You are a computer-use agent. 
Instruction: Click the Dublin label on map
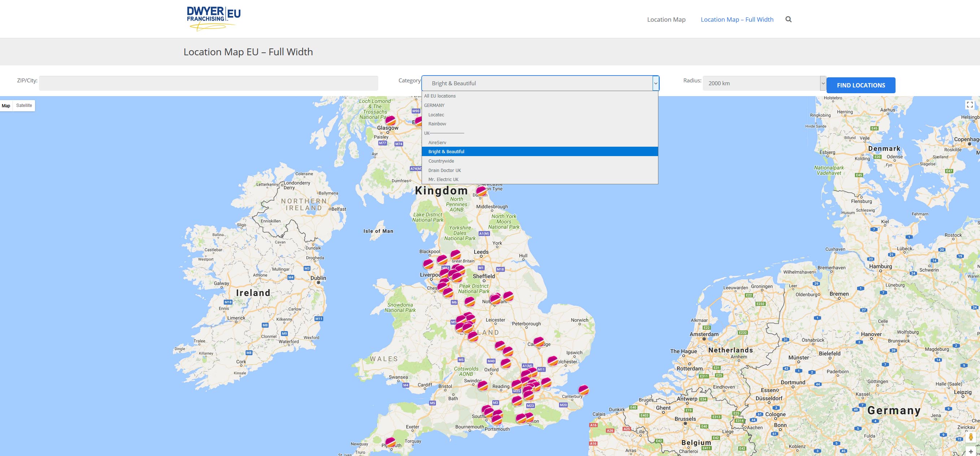tap(318, 278)
